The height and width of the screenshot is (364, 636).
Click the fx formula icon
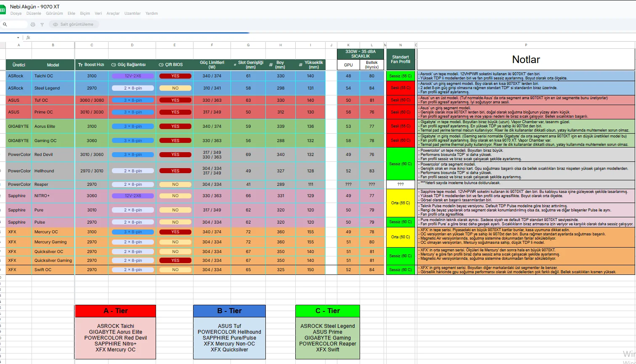28,37
